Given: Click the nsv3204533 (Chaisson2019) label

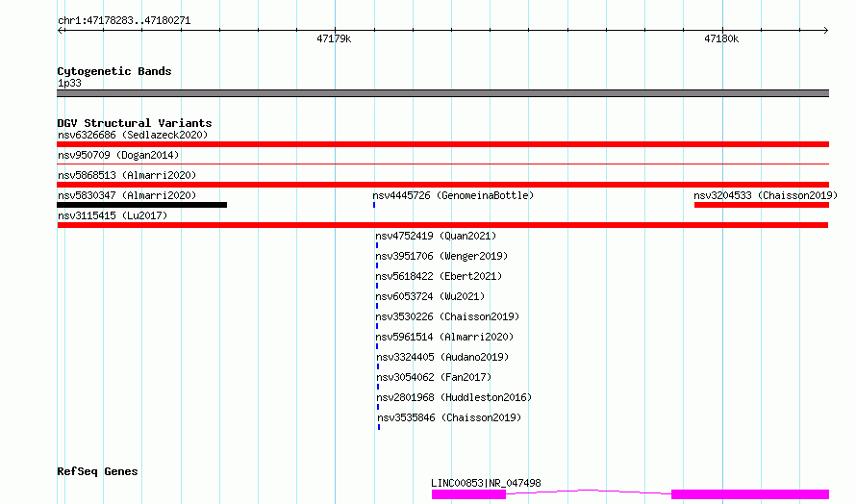Looking at the screenshot, I should [766, 195].
